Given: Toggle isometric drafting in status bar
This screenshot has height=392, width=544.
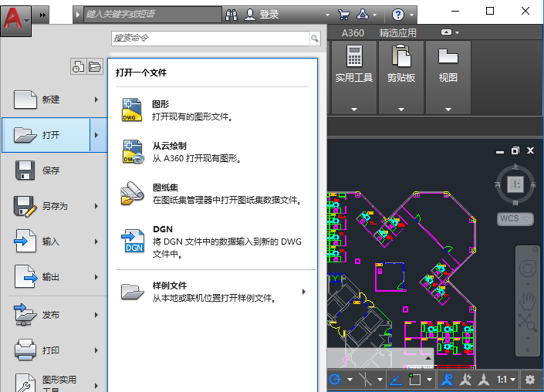Looking at the screenshot, I should 365,380.
